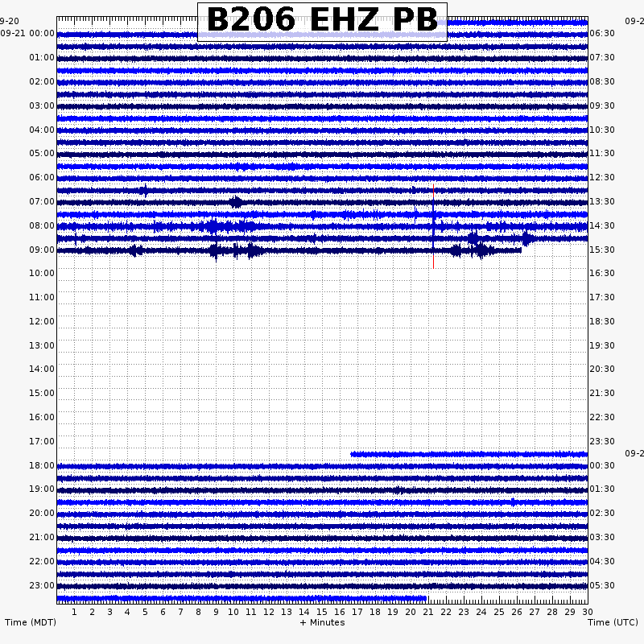The height and width of the screenshot is (644, 644).
Task: Click the 10:00 MDT time label
Action: pos(42,273)
